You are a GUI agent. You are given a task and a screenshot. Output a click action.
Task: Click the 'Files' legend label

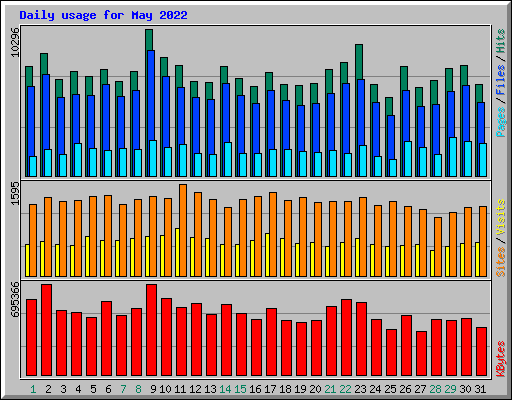[x=501, y=80]
